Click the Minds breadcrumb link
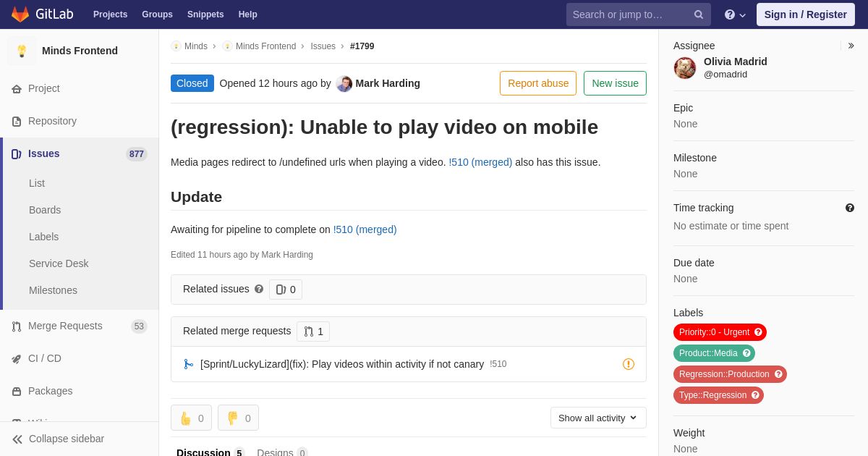 (x=196, y=46)
